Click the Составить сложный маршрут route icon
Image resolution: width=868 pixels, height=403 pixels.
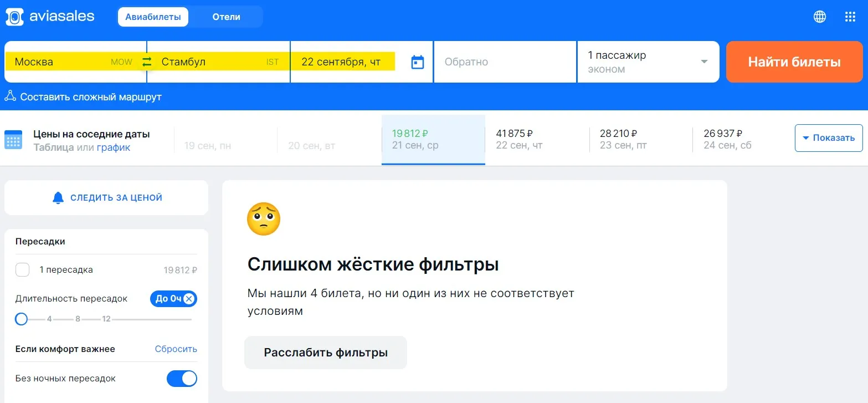[x=10, y=96]
